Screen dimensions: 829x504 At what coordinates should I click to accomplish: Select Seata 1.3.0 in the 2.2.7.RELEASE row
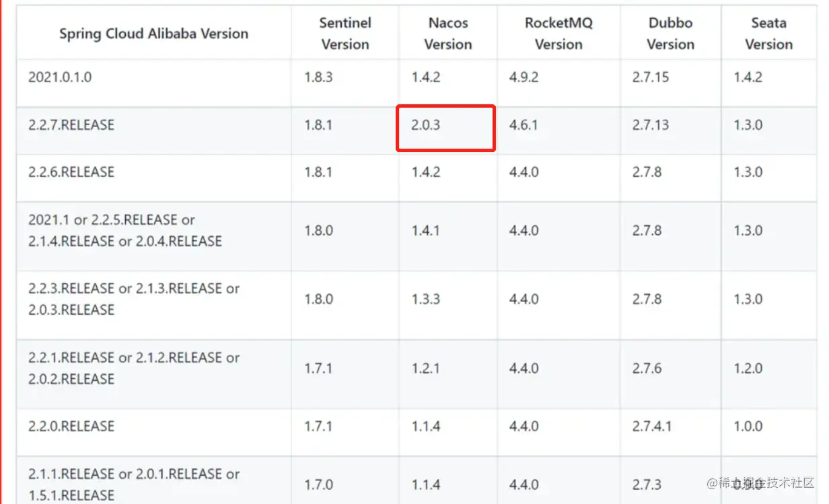click(768, 131)
